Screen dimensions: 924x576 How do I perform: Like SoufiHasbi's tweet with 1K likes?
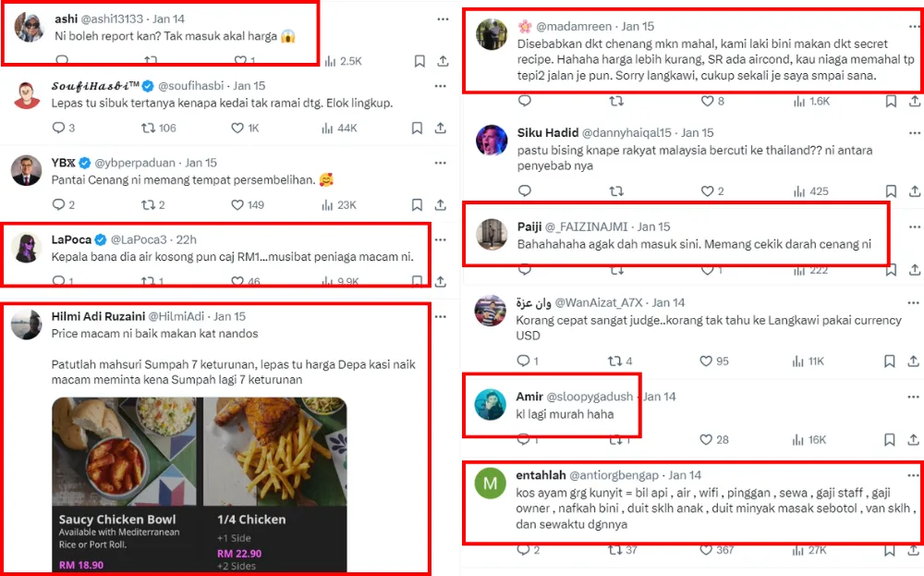coord(237,128)
